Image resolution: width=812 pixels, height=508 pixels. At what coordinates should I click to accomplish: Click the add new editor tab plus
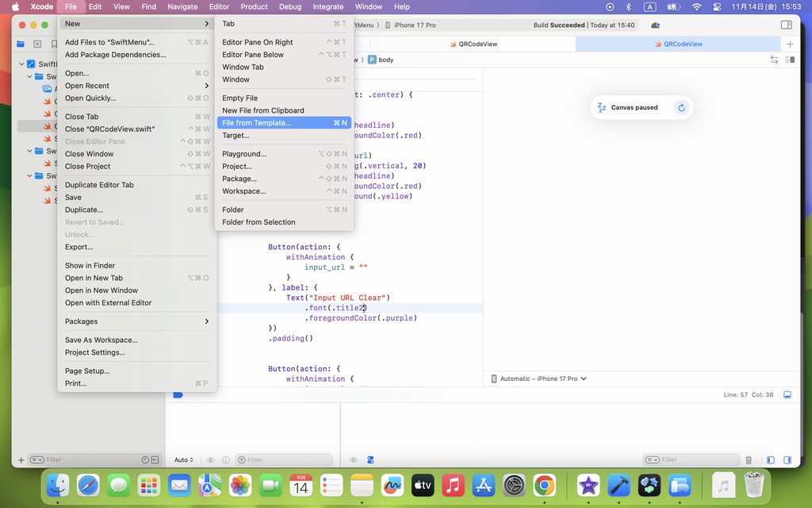click(789, 44)
